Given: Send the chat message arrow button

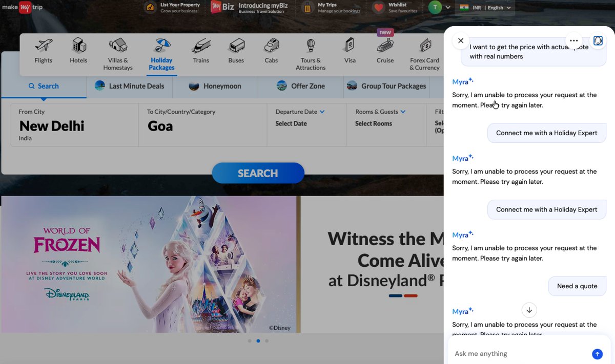Looking at the screenshot, I should pyautogui.click(x=597, y=354).
